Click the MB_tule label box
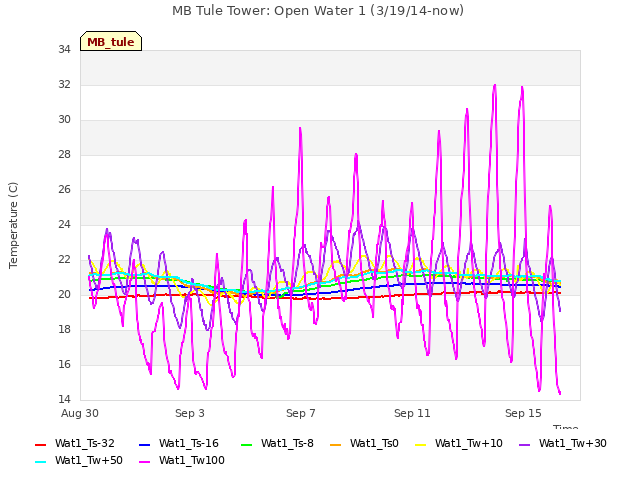The height and width of the screenshot is (480, 640). pos(111,41)
